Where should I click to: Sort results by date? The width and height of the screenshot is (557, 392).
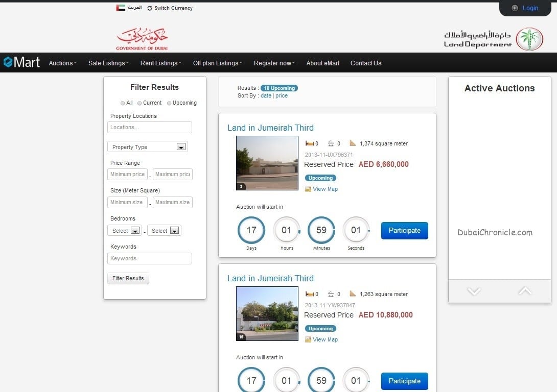pos(266,95)
